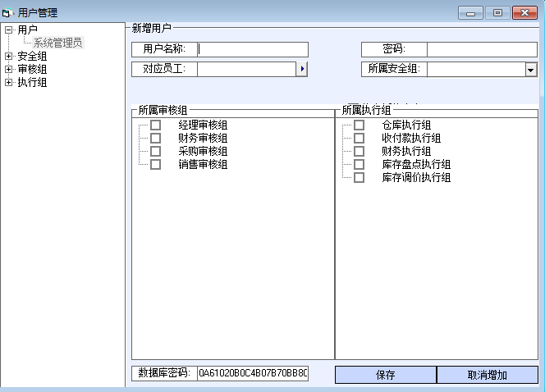
Task: Click the 库存盘点执行组 label text
Action: tap(416, 165)
